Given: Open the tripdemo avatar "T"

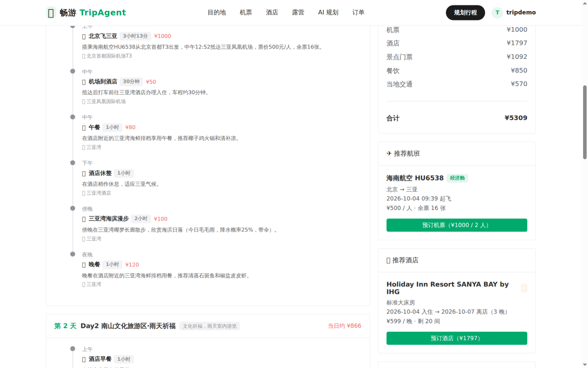Looking at the screenshot, I should [x=497, y=13].
